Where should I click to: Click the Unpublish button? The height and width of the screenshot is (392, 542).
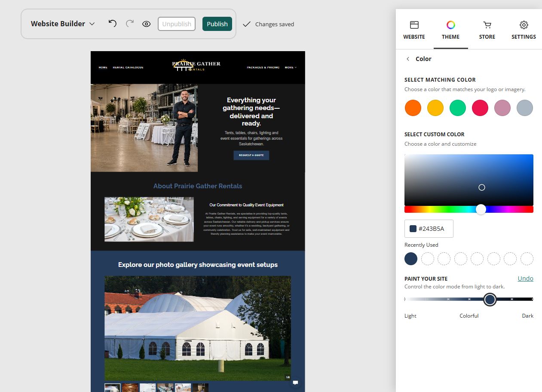click(177, 24)
